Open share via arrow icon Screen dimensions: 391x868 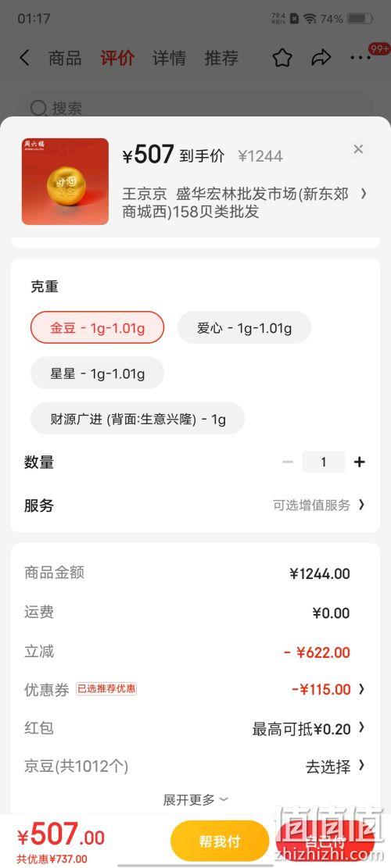click(321, 58)
